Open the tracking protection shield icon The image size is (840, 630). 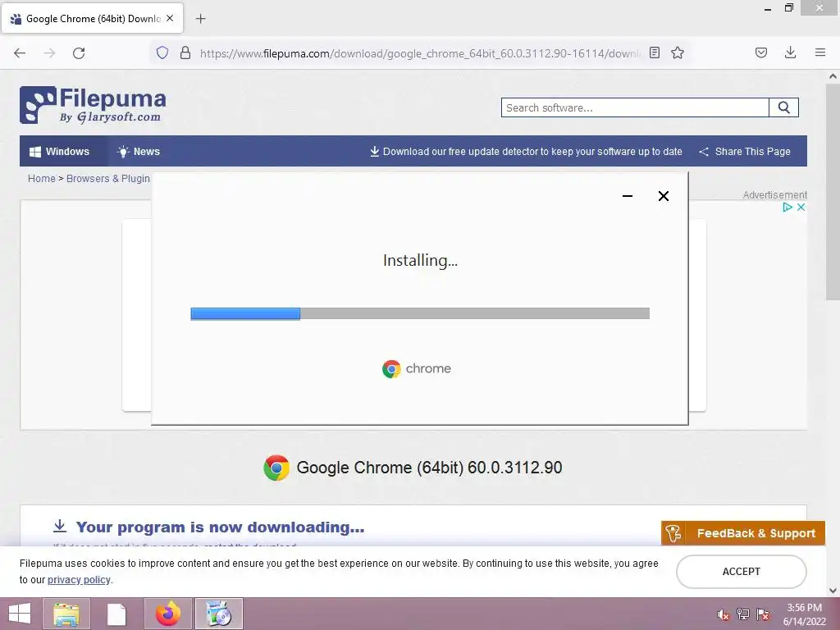(x=162, y=52)
